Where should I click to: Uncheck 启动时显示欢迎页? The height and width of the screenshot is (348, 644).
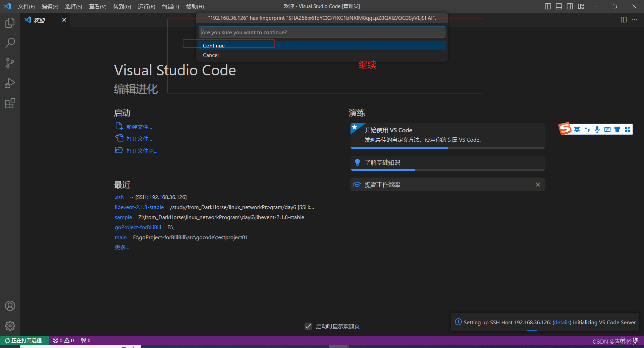pos(308,326)
